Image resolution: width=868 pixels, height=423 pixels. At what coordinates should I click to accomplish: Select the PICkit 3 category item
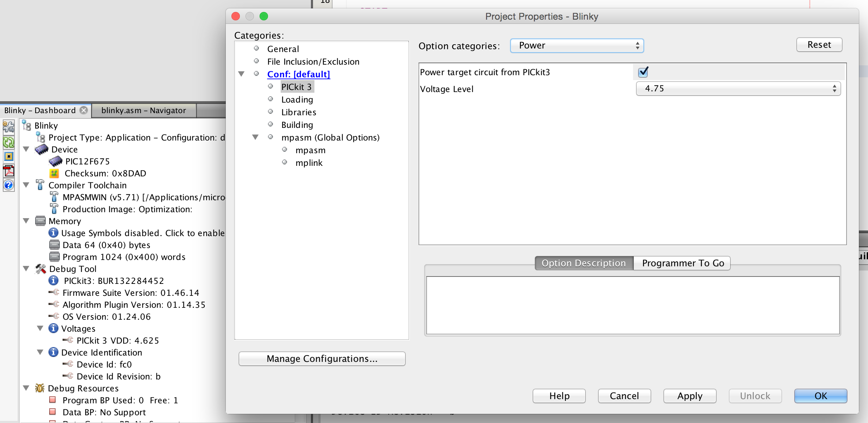[296, 86]
